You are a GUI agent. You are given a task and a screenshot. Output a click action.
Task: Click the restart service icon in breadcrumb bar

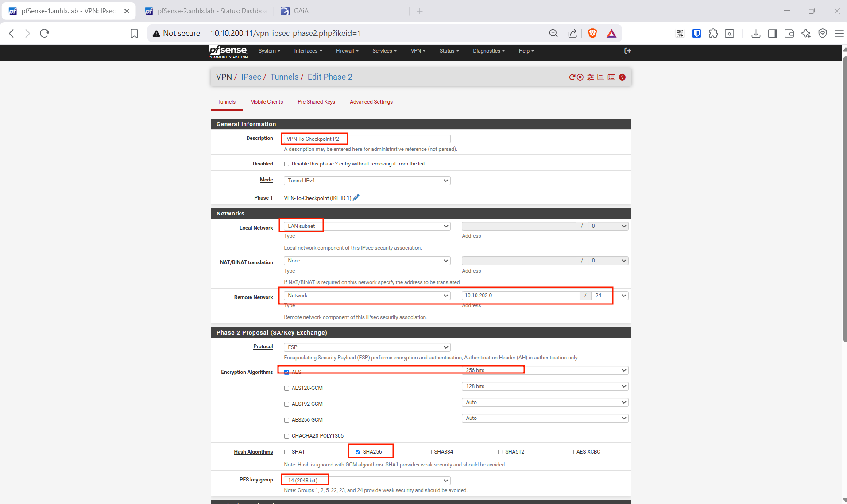572,77
